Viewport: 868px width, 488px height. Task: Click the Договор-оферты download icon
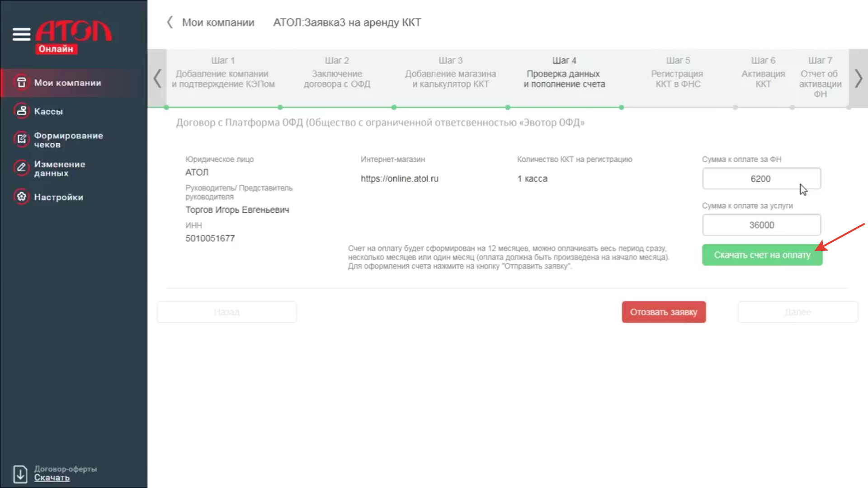click(x=20, y=474)
